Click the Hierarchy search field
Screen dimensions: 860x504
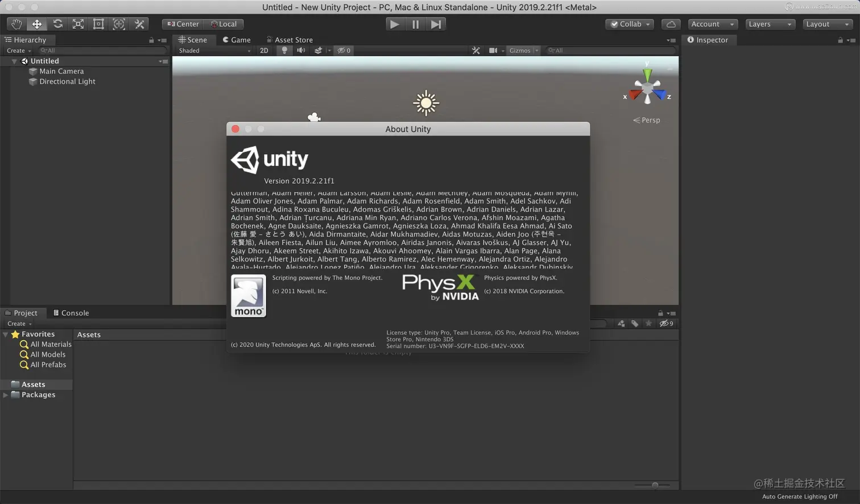(x=102, y=51)
